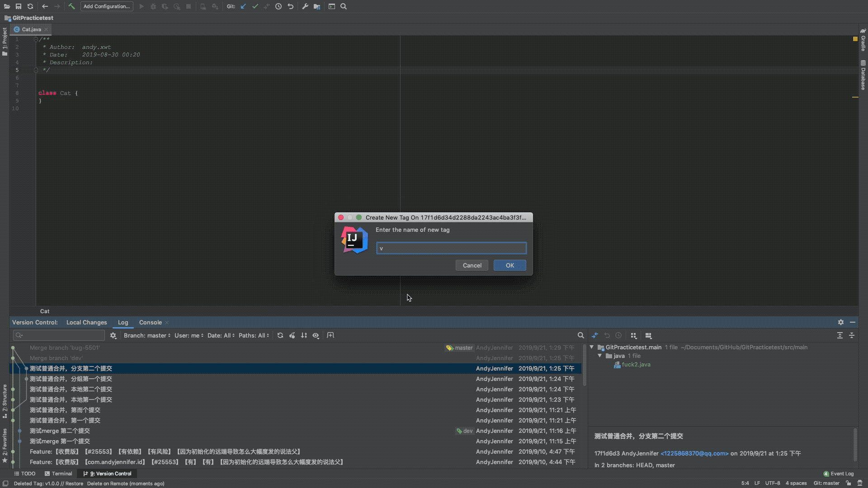Viewport: 868px width, 488px height.
Task: Select the commit 'Merge branch 'bug-5501''
Action: tap(296, 347)
